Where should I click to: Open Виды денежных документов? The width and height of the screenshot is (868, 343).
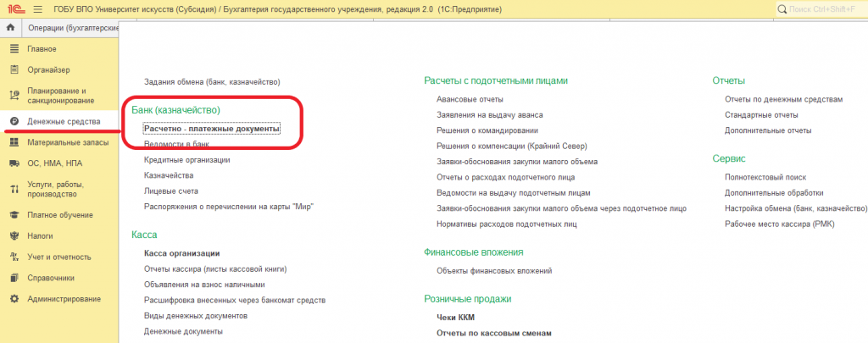point(196,316)
